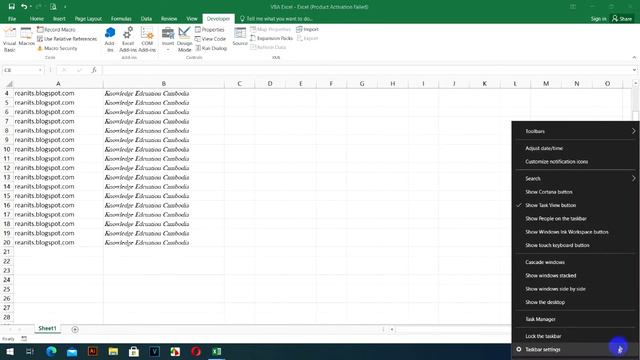The height and width of the screenshot is (360, 640).
Task: Choose Cascade windows
Action: 576,262
